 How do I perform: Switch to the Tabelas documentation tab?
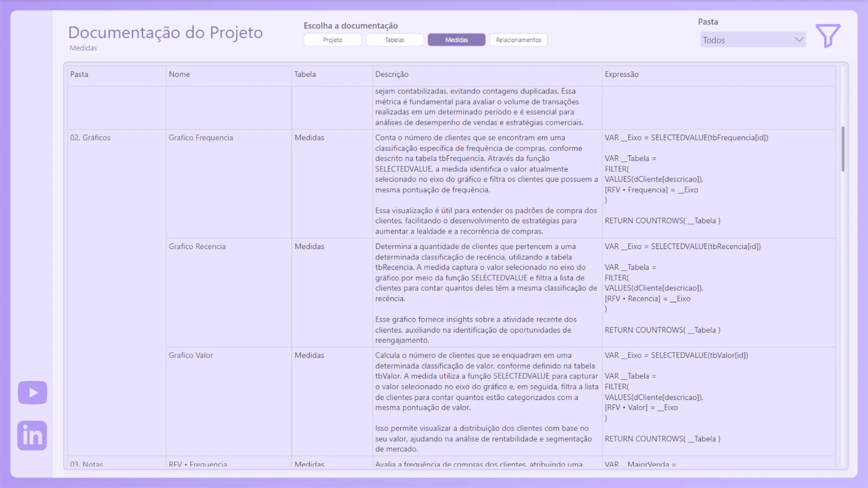(394, 40)
